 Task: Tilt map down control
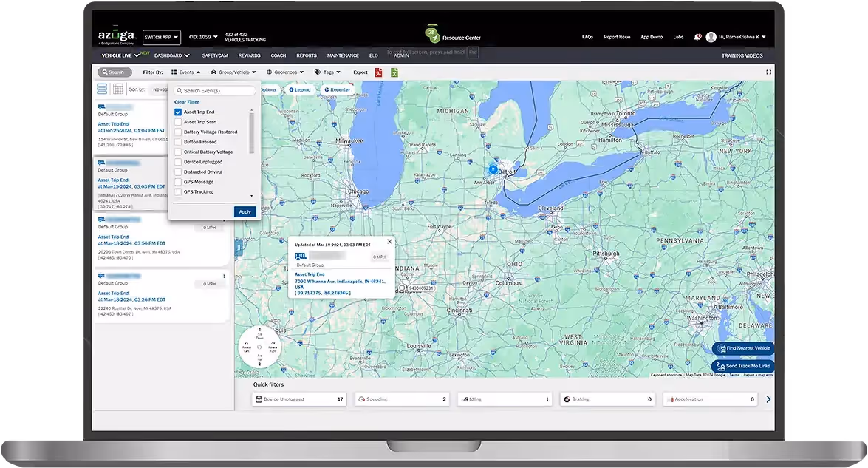coord(259,334)
